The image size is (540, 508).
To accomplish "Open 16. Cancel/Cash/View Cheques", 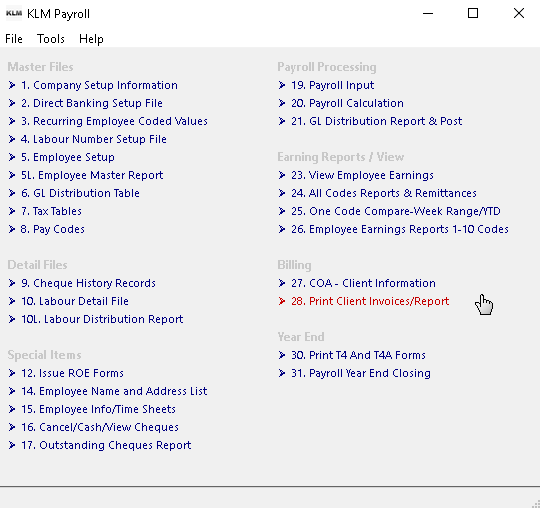I will tap(100, 427).
